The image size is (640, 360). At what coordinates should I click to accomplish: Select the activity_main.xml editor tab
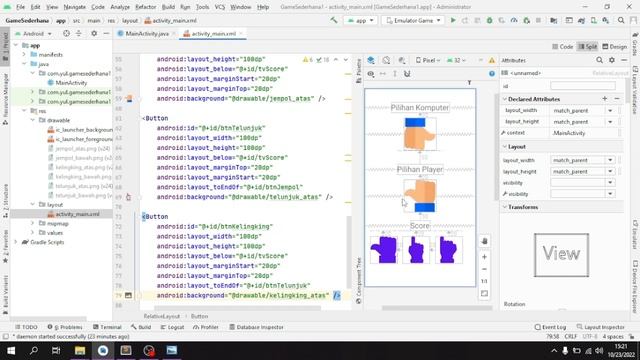(213, 33)
